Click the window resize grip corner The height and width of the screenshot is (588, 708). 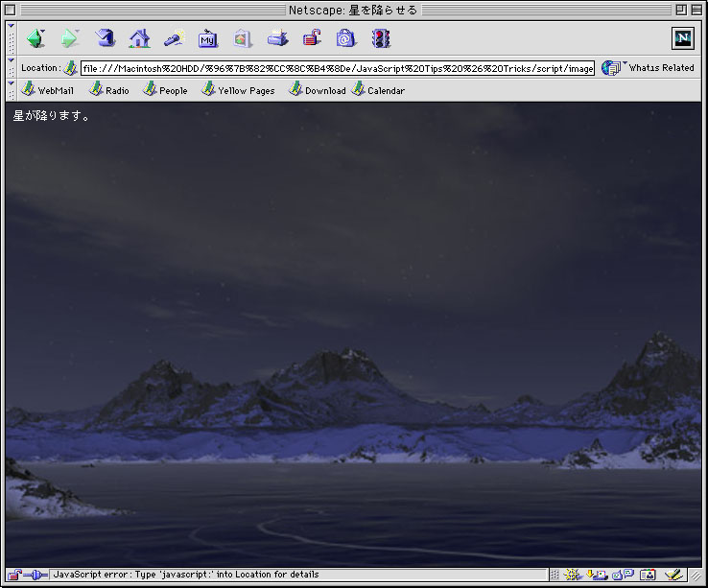tap(696, 575)
